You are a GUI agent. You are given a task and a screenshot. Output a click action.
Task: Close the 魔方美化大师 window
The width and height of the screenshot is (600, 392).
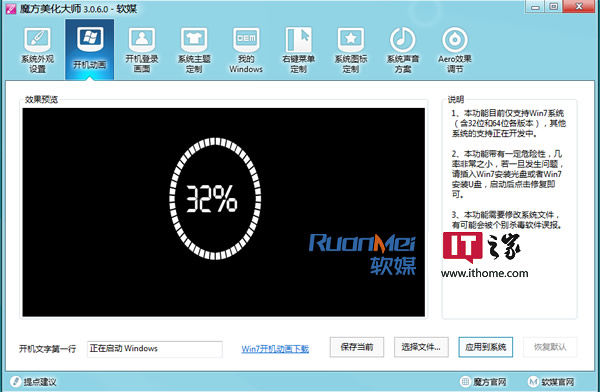coord(579,7)
